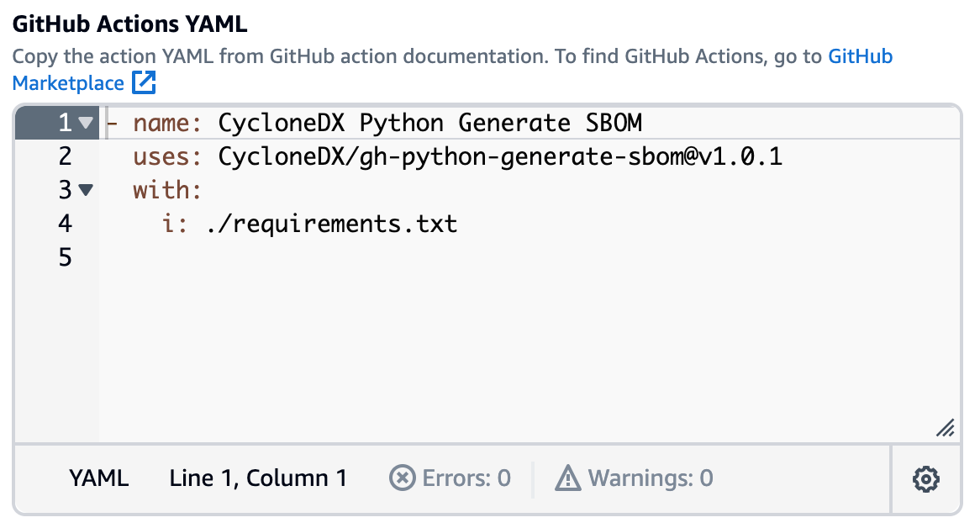Image resolution: width=980 pixels, height=528 pixels.
Task: Open the editor settings gear icon
Action: [x=925, y=479]
